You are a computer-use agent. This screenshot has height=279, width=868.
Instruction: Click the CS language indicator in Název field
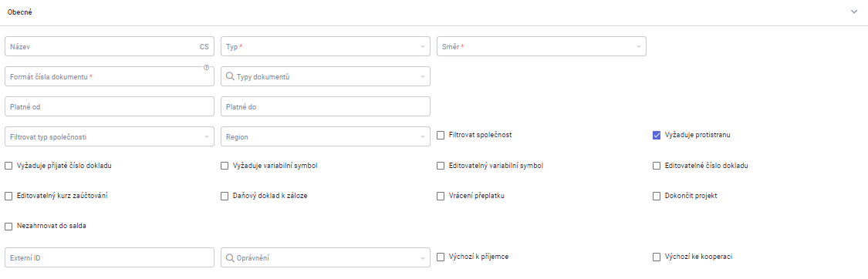pyautogui.click(x=204, y=47)
